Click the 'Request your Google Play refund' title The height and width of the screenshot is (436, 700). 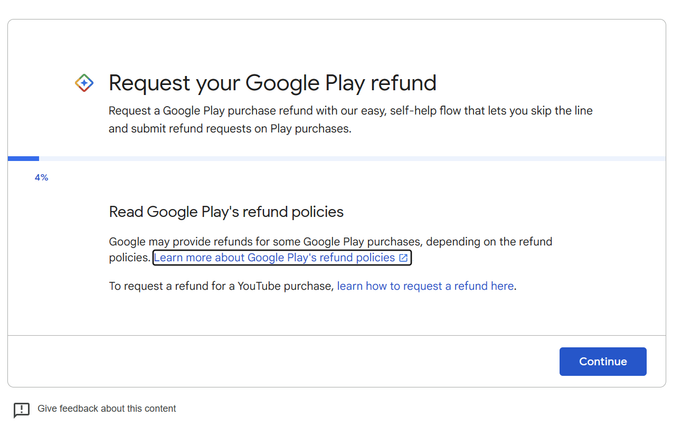coord(272,83)
